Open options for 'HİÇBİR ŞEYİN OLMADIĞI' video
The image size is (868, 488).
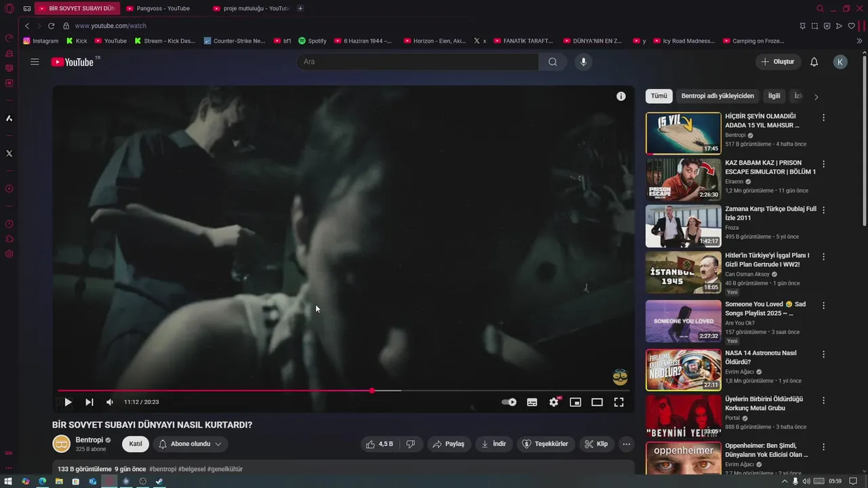pyautogui.click(x=823, y=117)
